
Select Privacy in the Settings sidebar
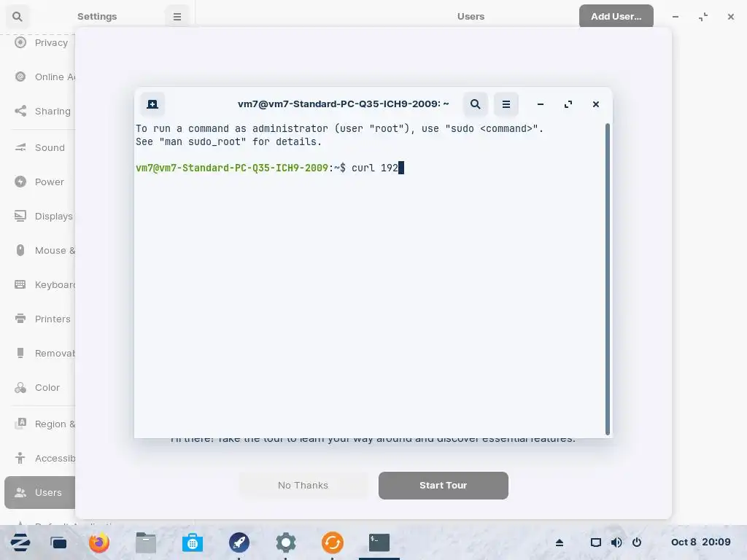(x=40, y=43)
